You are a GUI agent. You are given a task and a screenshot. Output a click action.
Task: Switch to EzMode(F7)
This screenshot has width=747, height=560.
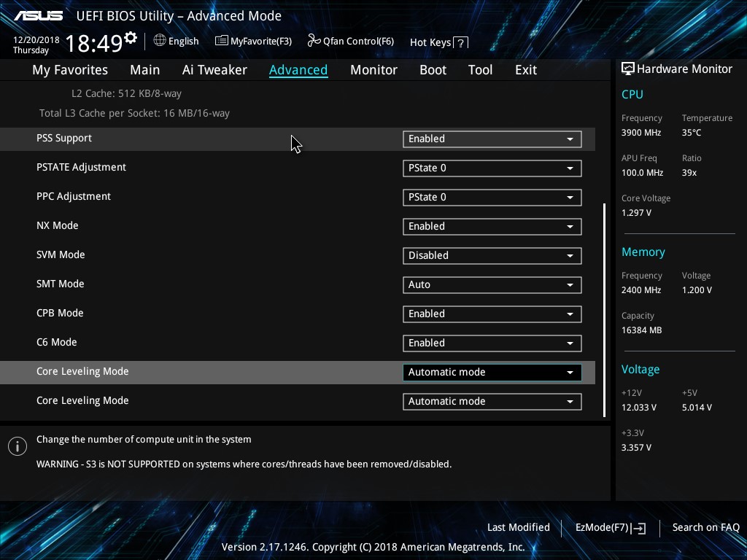tap(611, 528)
